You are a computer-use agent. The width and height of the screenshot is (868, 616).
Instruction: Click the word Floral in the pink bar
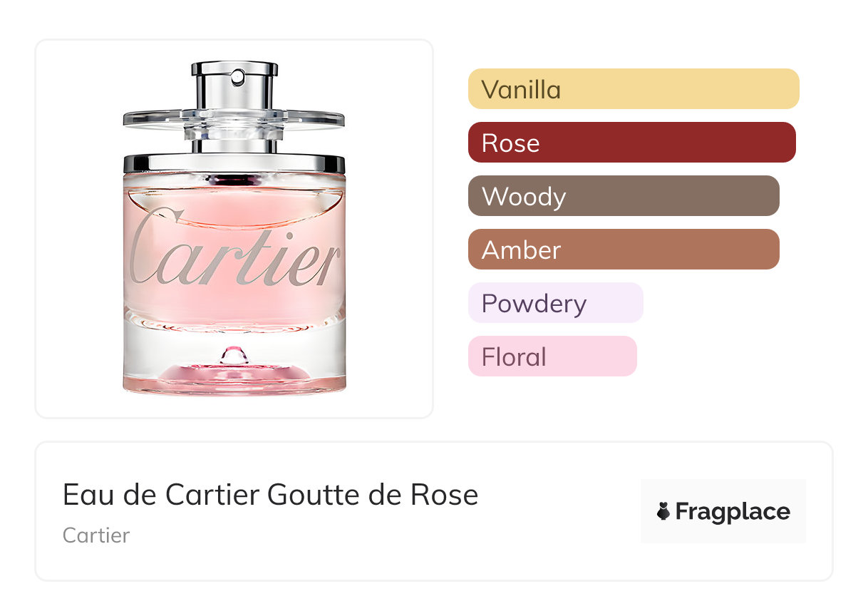point(514,357)
